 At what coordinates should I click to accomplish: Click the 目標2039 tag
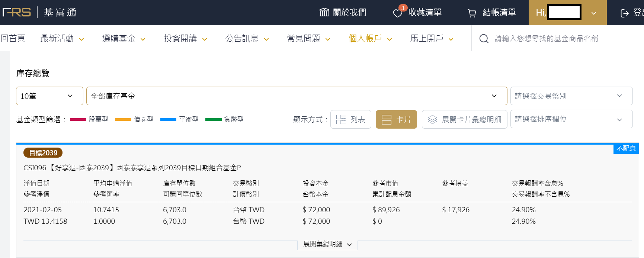click(x=43, y=153)
